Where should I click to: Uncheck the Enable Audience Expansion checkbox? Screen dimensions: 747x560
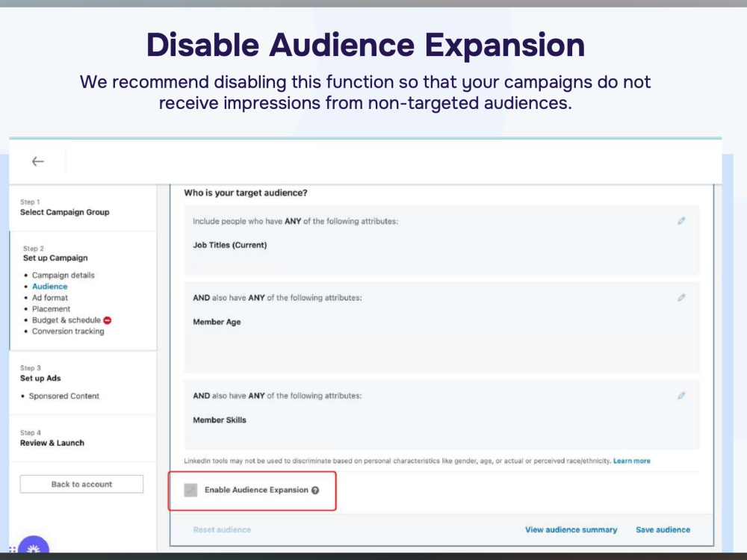click(190, 490)
